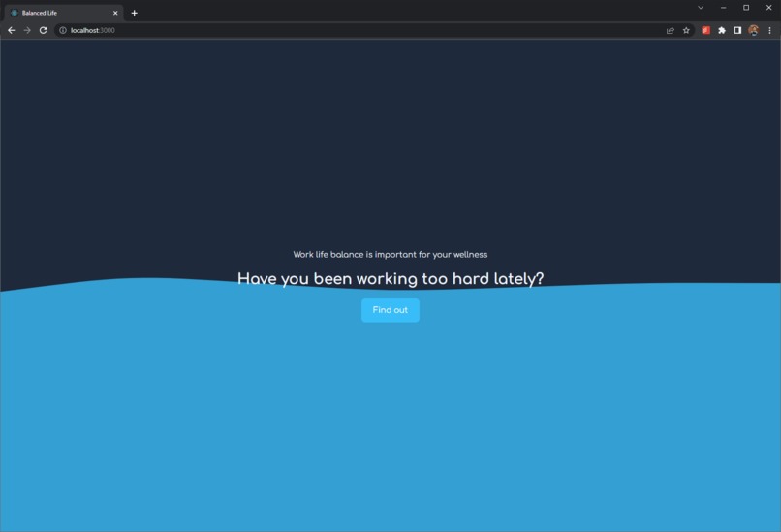Screen dimensions: 781x532
Task: Open the tab search chevron
Action: click(x=701, y=8)
